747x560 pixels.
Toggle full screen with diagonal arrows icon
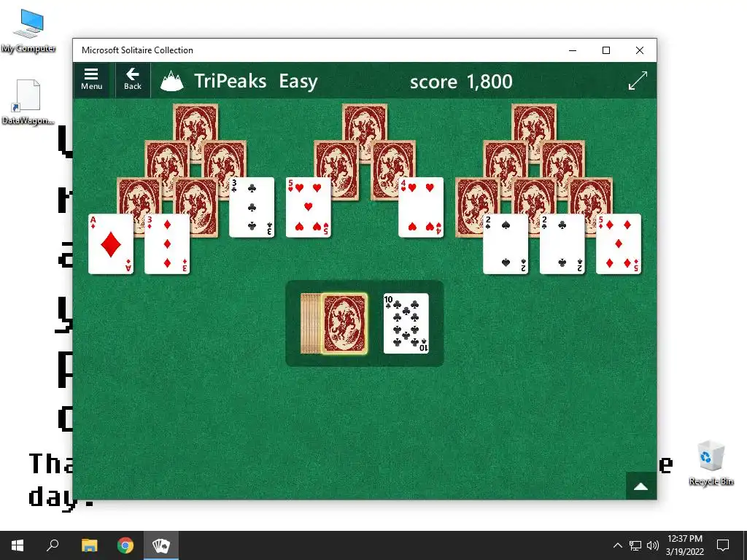pos(638,80)
